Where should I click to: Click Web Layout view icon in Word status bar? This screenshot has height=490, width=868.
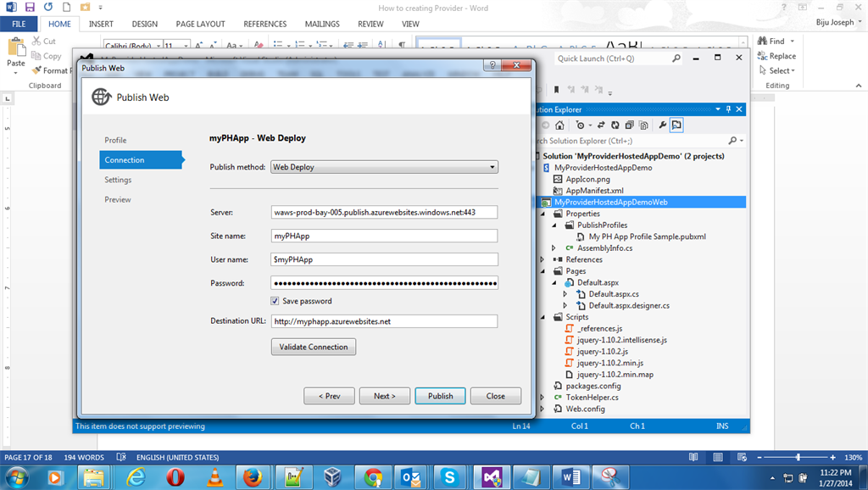[743, 457]
